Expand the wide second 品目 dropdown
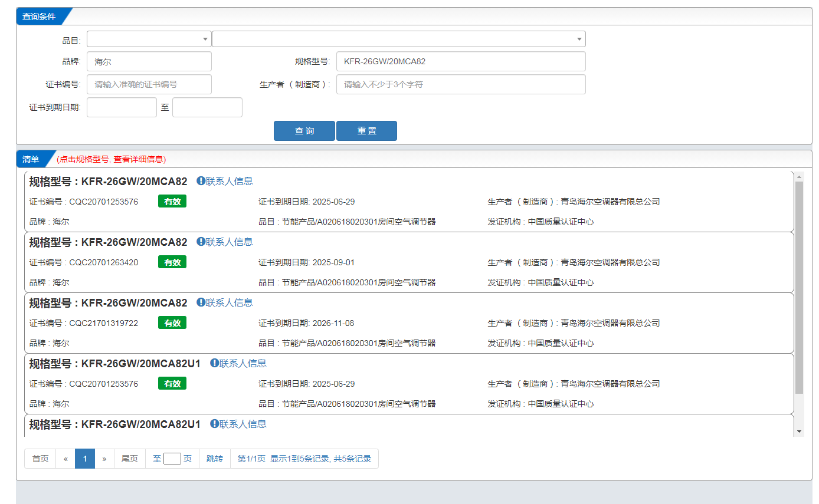Viewport: 819px width, 504px height. coord(398,39)
